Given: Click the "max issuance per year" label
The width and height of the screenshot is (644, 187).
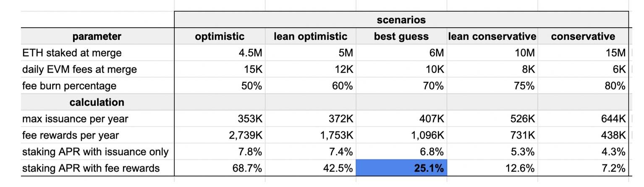Looking at the screenshot, I should (x=75, y=119).
